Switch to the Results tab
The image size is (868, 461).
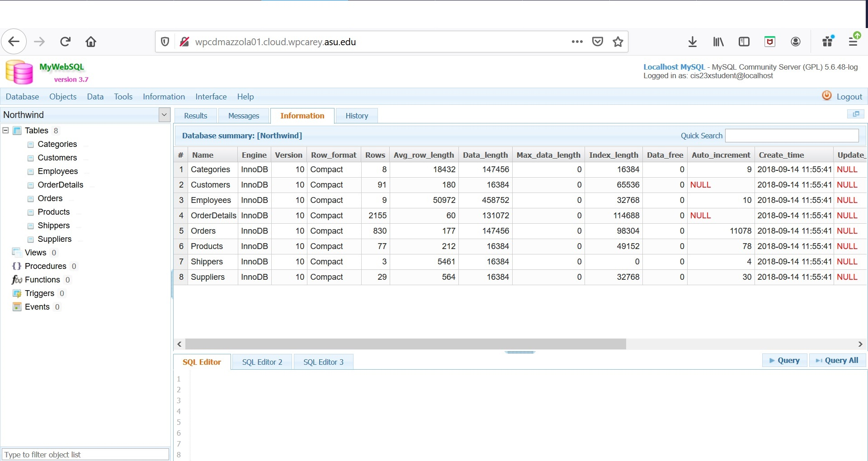[x=196, y=116]
